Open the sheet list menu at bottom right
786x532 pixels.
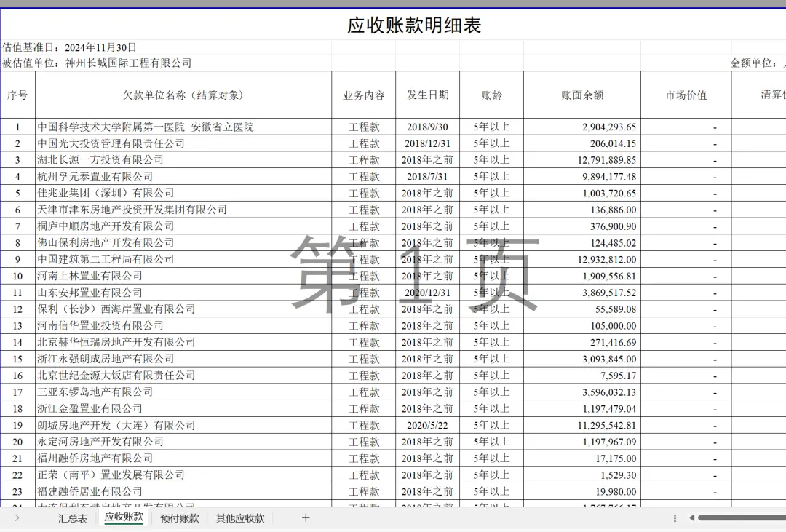pyautogui.click(x=673, y=518)
